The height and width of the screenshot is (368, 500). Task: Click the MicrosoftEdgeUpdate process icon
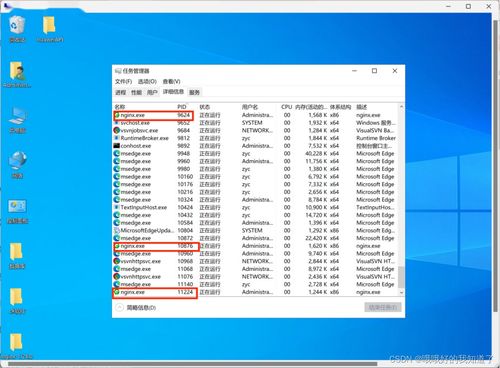(x=116, y=230)
